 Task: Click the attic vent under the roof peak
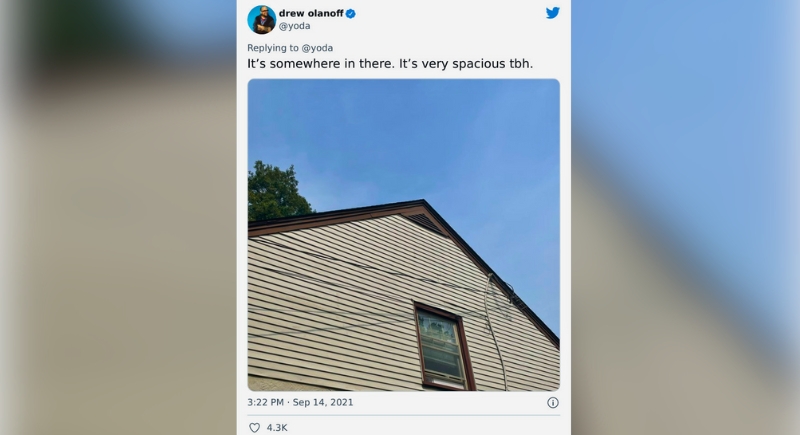424,221
